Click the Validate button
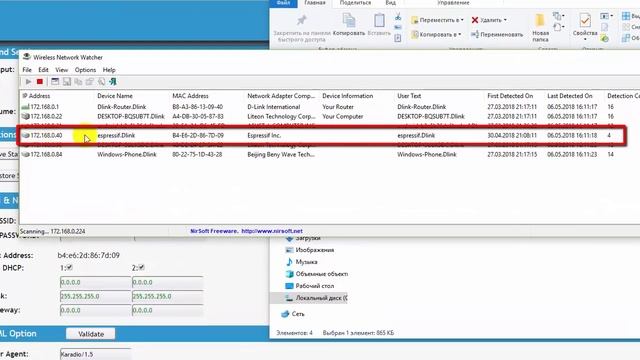 pos(91,334)
